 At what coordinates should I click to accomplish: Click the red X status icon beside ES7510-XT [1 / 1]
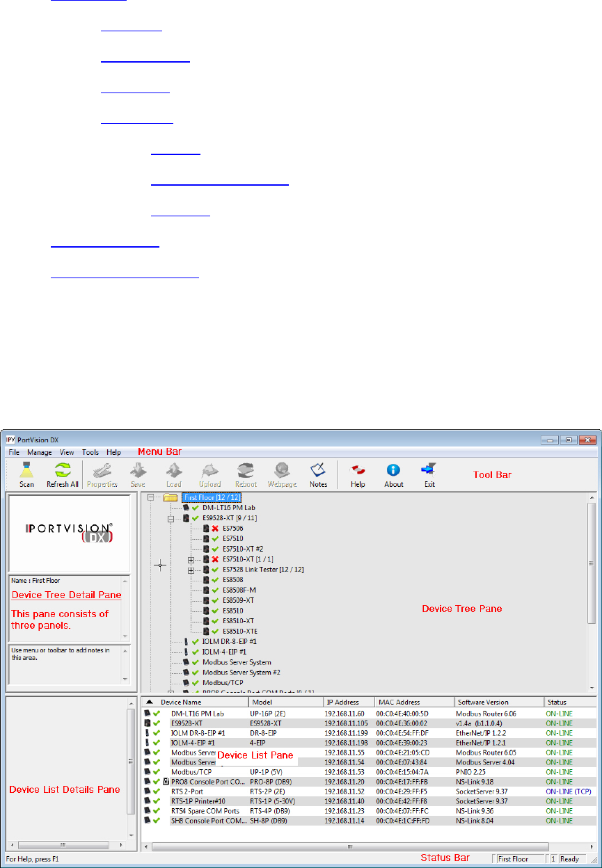click(216, 559)
